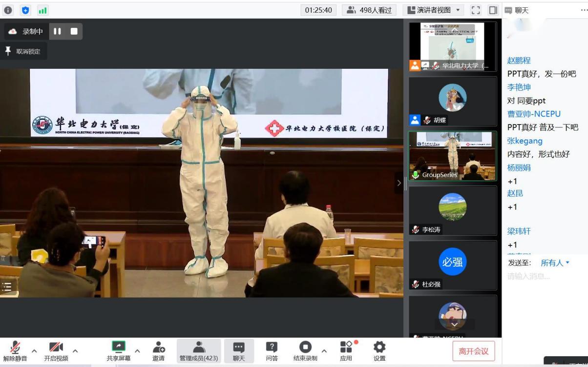Image resolution: width=588 pixels, height=367 pixels.
Task: Click the 聊天 panel header icon
Action: tap(508, 10)
